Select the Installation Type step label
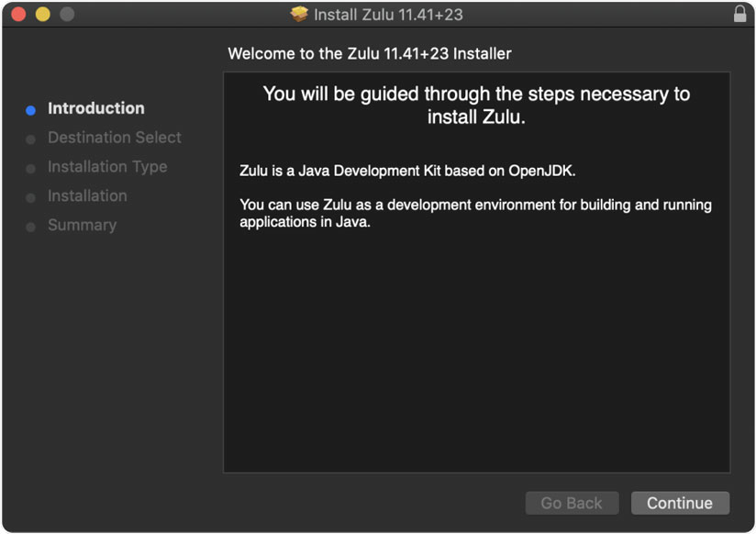 coord(106,167)
